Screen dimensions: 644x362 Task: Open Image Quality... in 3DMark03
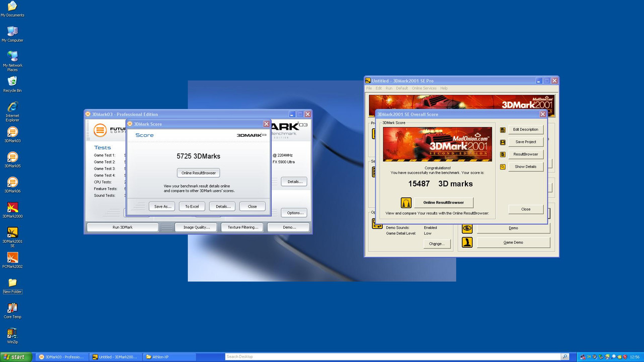[196, 227]
